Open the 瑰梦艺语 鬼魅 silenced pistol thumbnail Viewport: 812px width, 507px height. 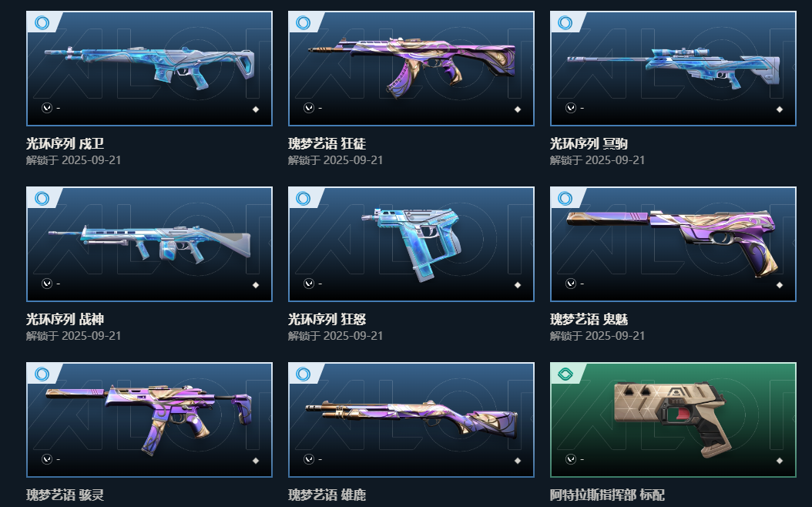[x=673, y=244]
